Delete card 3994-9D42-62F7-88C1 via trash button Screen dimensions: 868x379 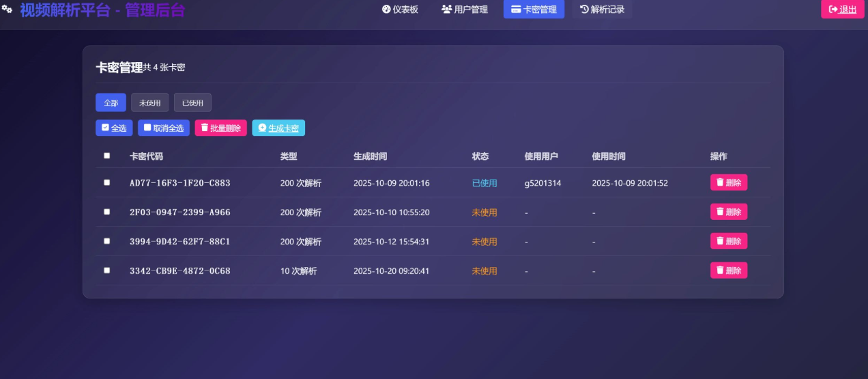pos(728,241)
